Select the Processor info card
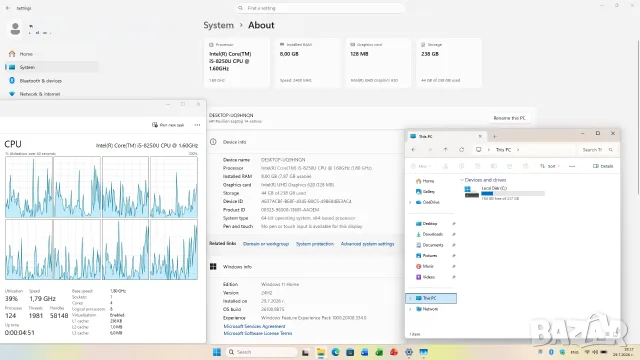This screenshot has width=640, height=360. pos(237,62)
